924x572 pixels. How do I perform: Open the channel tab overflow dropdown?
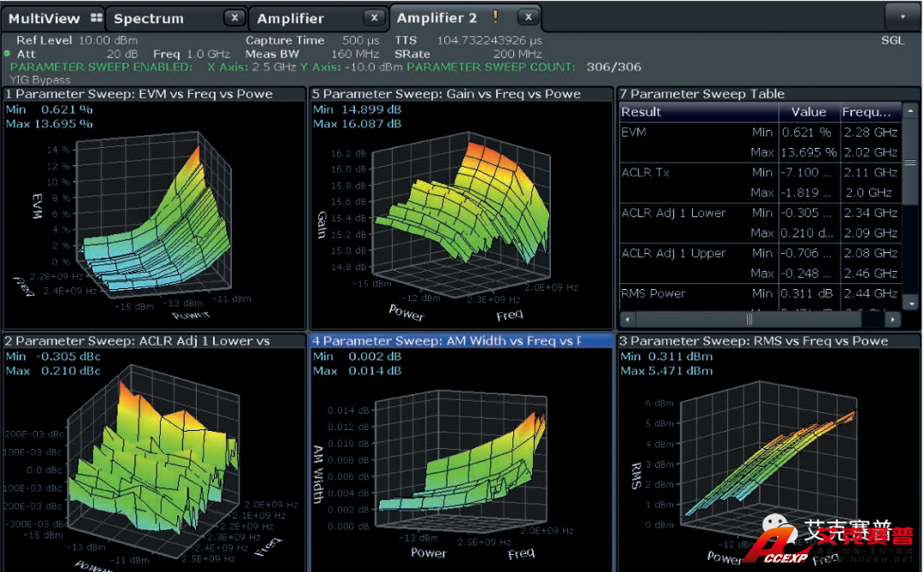(x=901, y=16)
